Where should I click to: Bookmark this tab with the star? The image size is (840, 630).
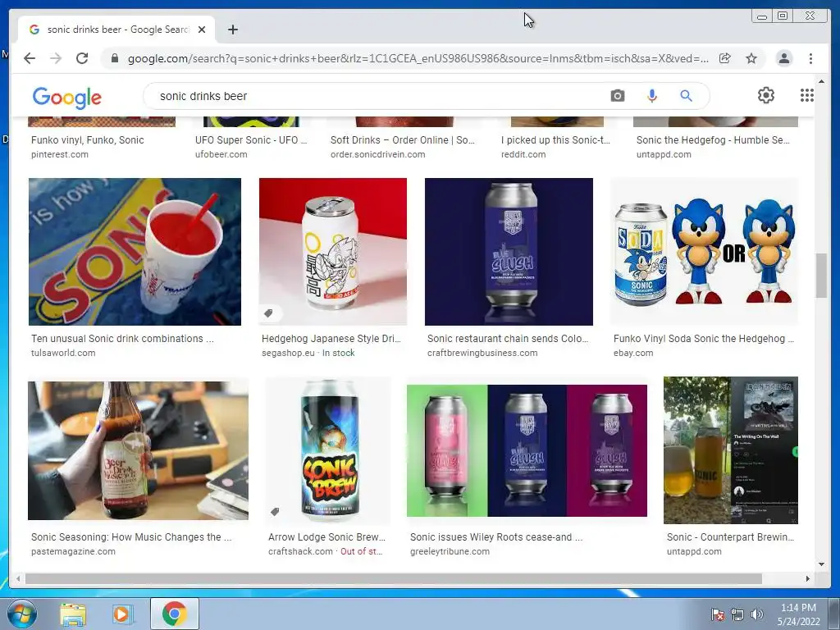751,58
